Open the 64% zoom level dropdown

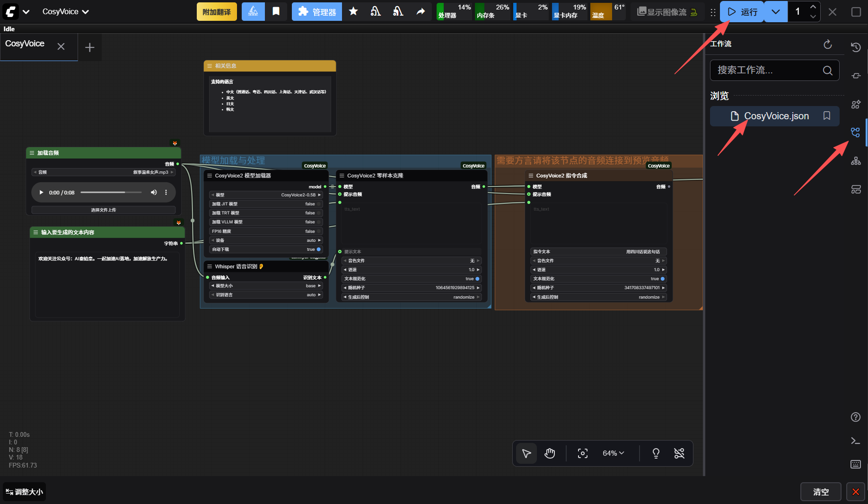coord(613,453)
